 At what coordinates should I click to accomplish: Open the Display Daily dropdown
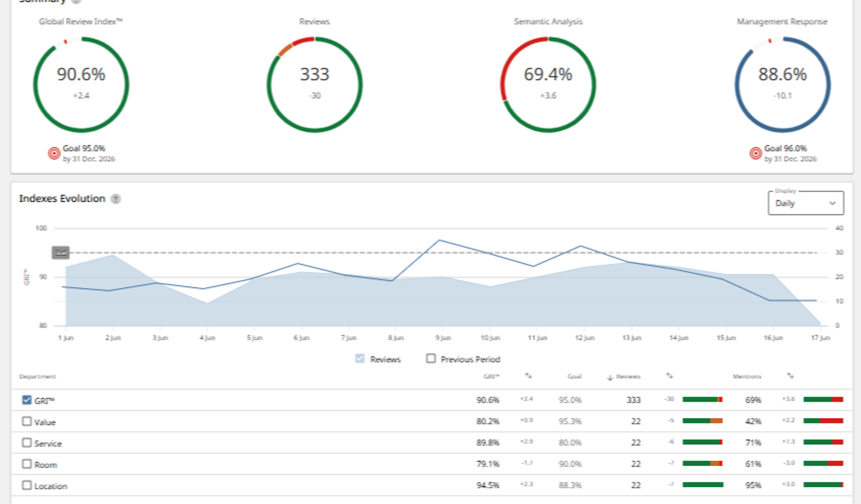point(806,203)
